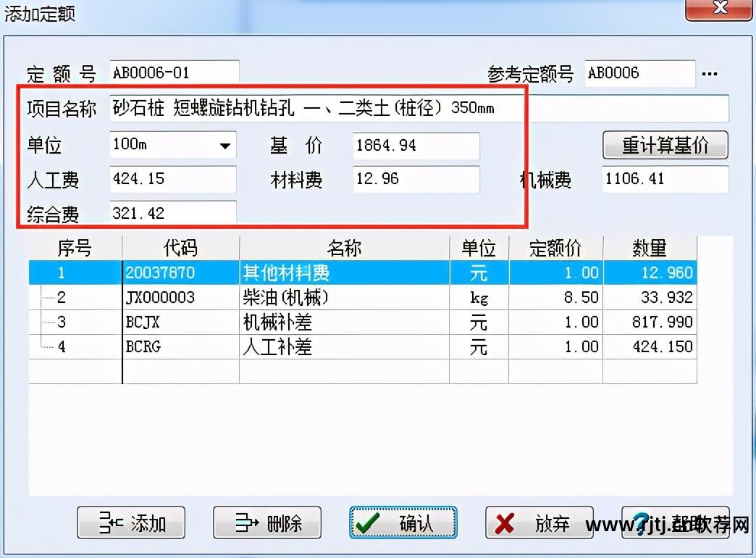The image size is (756, 558).
Task: Click the 序号 column header
Action: click(75, 248)
